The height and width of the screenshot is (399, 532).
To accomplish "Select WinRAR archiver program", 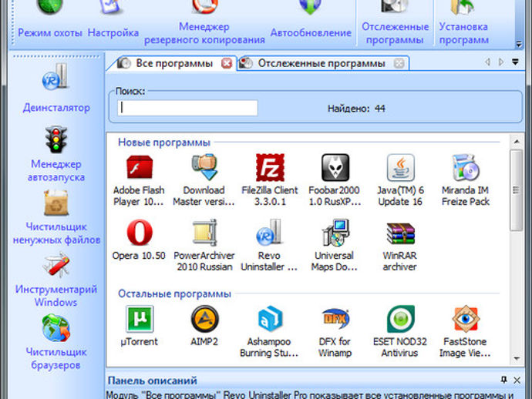I will [x=399, y=246].
